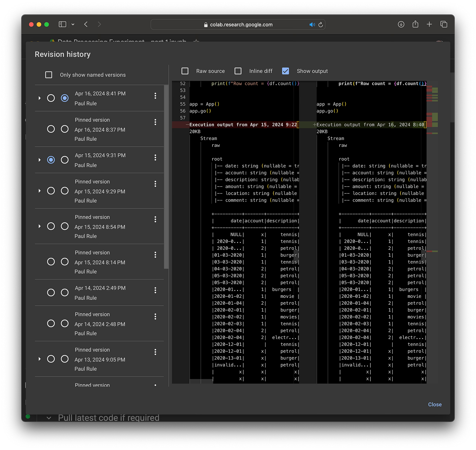Click the Safari sidebar toggle icon
Viewport: 476px width, 450px height.
pos(62,24)
